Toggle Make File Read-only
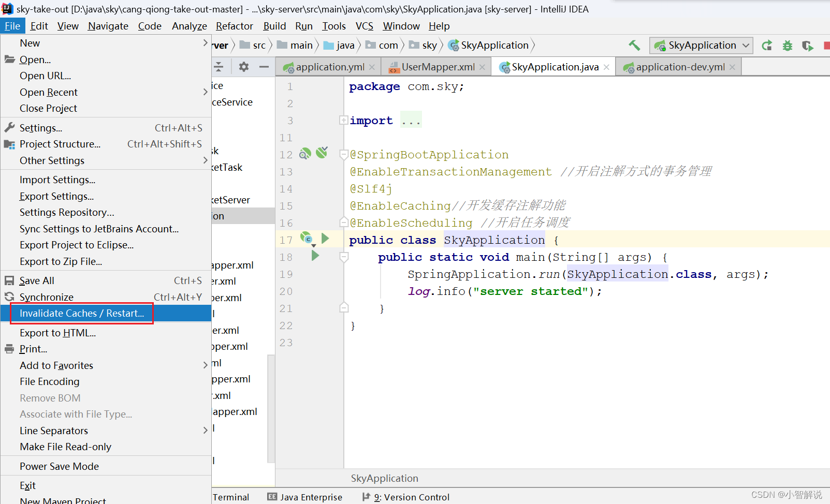 point(65,447)
